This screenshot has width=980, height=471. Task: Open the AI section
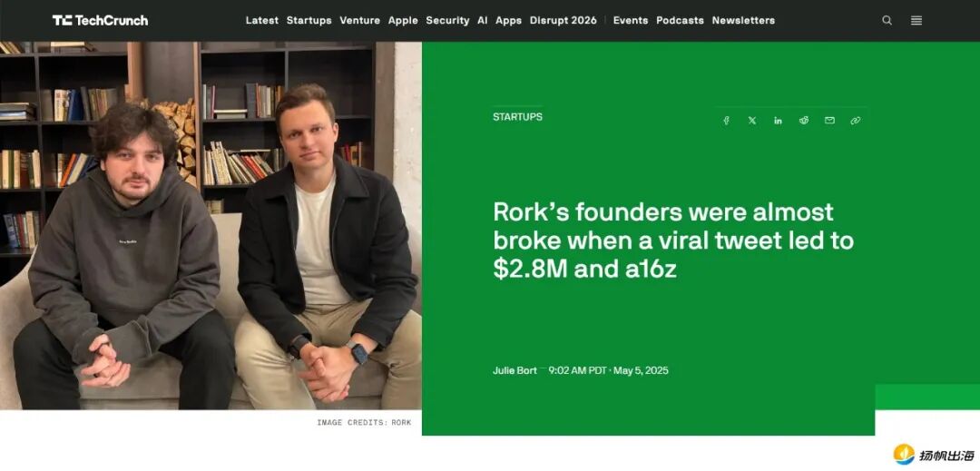pyautogui.click(x=483, y=21)
